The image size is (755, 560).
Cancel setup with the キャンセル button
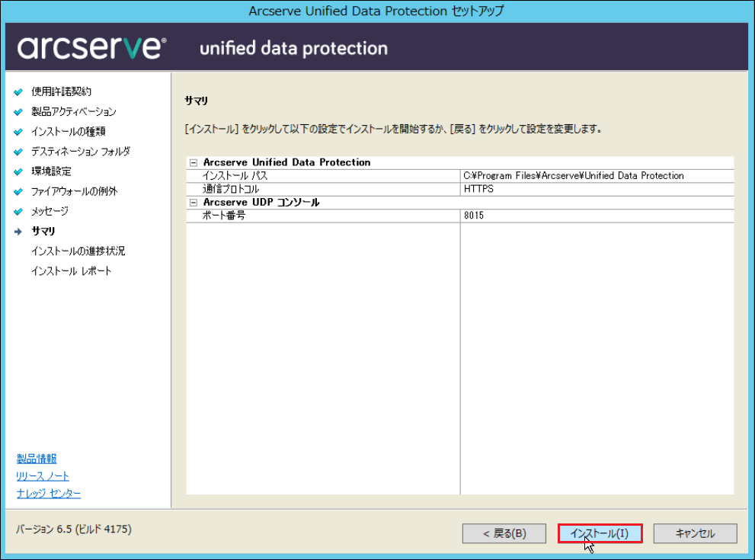click(x=696, y=533)
